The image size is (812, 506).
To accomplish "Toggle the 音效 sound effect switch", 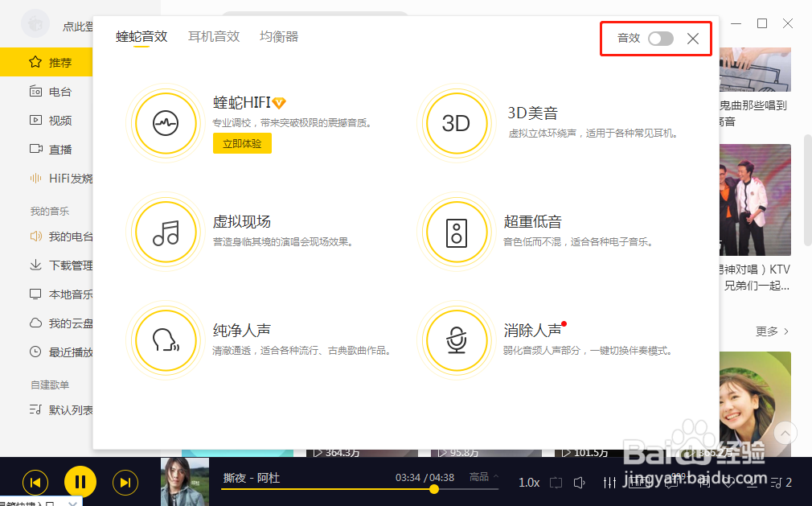I will (x=660, y=39).
